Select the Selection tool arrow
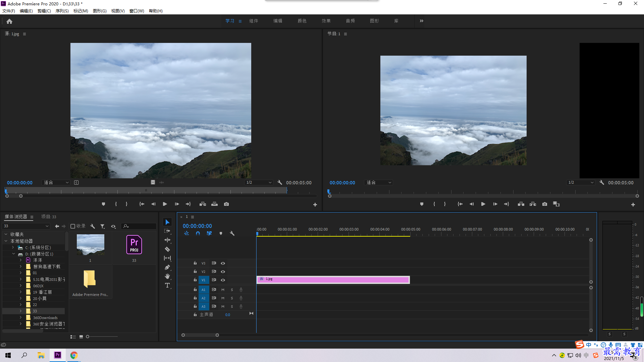 pos(167,222)
